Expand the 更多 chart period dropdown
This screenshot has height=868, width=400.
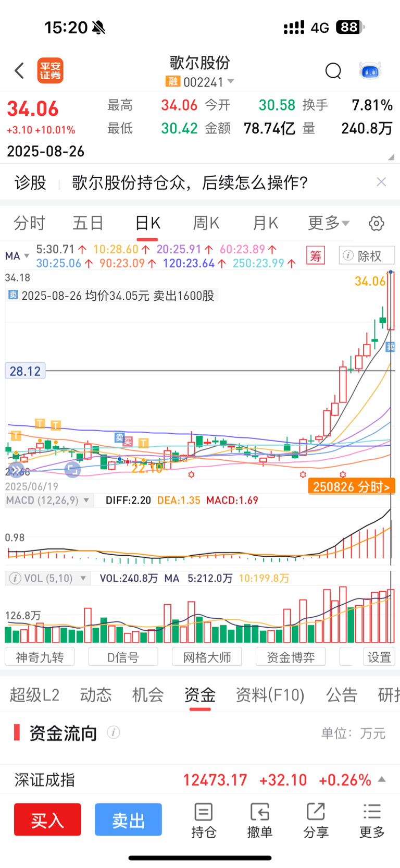pyautogui.click(x=329, y=223)
